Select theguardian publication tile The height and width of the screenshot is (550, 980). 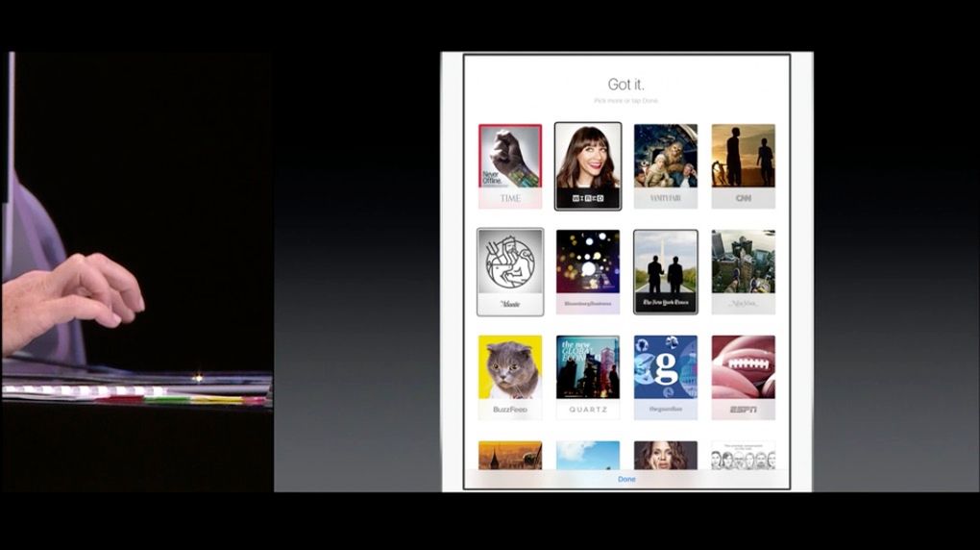click(x=666, y=377)
